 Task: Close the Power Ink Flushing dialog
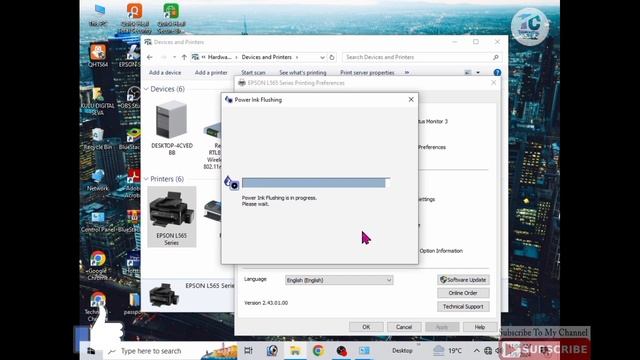pos(411,100)
